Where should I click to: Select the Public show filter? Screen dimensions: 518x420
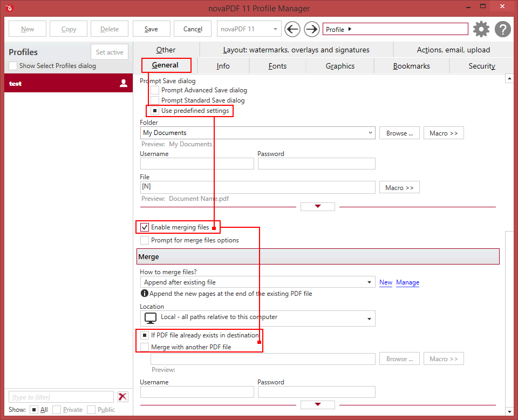[x=91, y=410]
